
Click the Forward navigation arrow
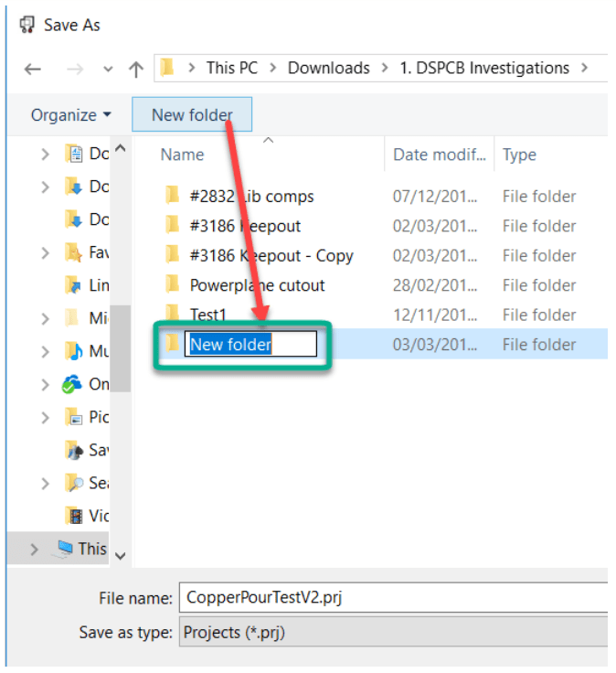pos(75,69)
